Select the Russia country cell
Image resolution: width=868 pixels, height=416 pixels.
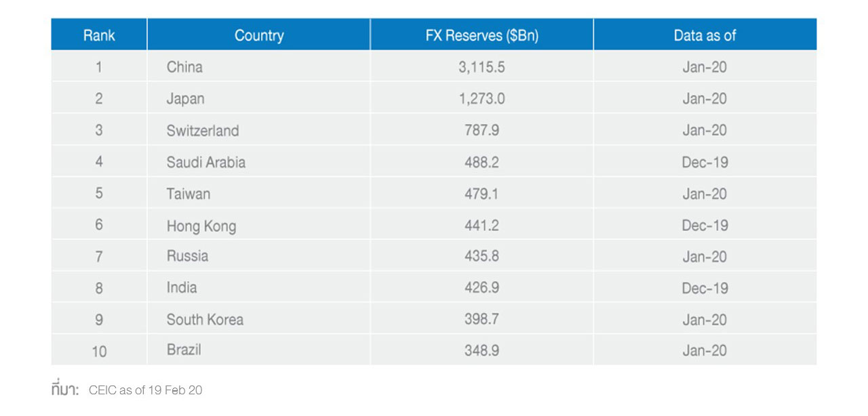point(187,256)
